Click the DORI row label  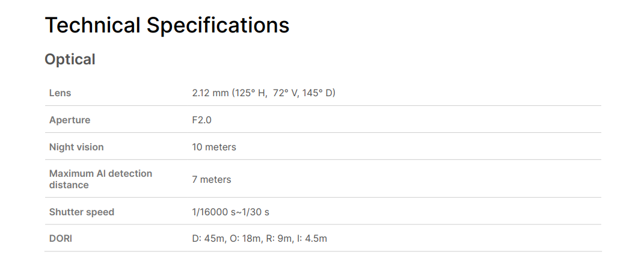(61, 239)
